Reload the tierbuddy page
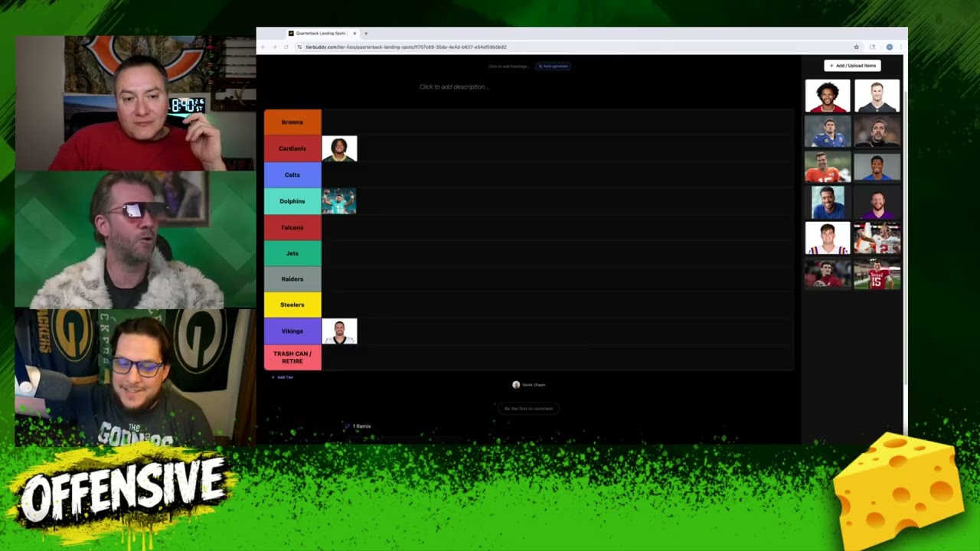The width and height of the screenshot is (980, 551). [x=286, y=47]
